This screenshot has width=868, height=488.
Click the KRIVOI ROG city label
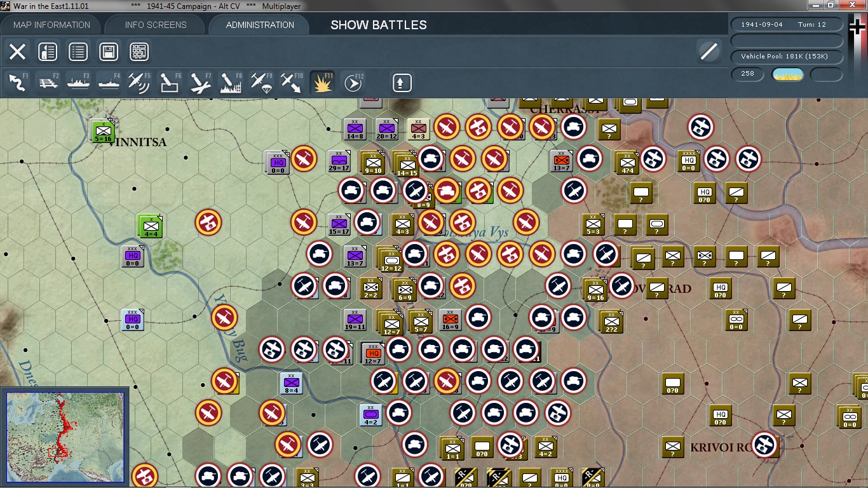[x=721, y=448]
